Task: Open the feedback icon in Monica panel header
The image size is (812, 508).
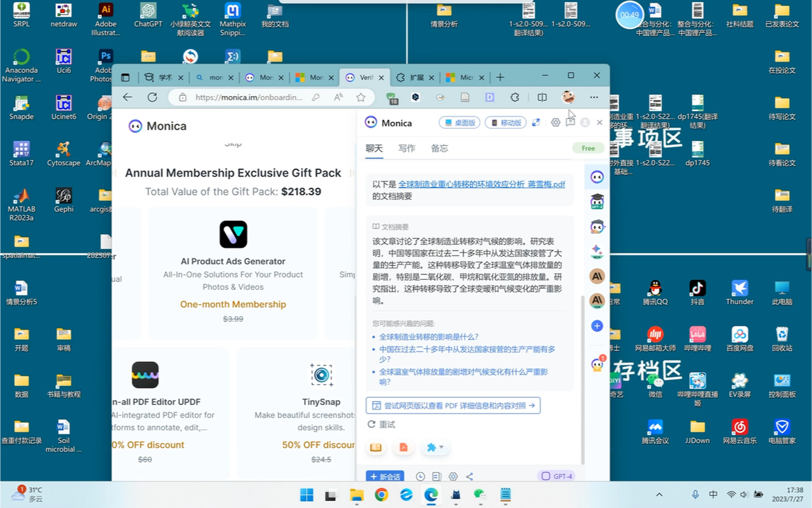Action: pos(570,122)
